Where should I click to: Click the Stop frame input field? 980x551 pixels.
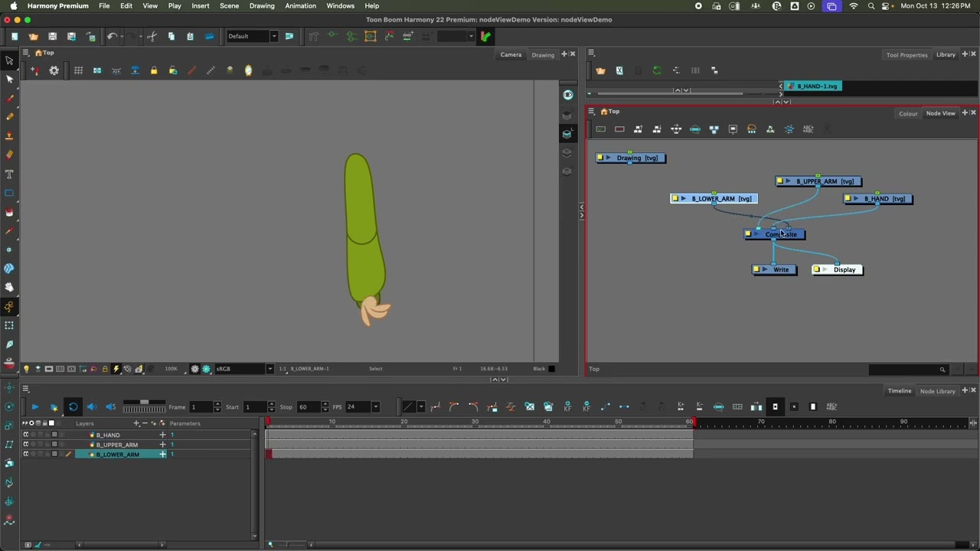307,407
